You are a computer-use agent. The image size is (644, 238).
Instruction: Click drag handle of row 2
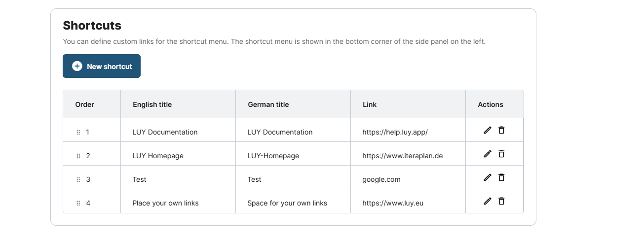[x=78, y=156]
